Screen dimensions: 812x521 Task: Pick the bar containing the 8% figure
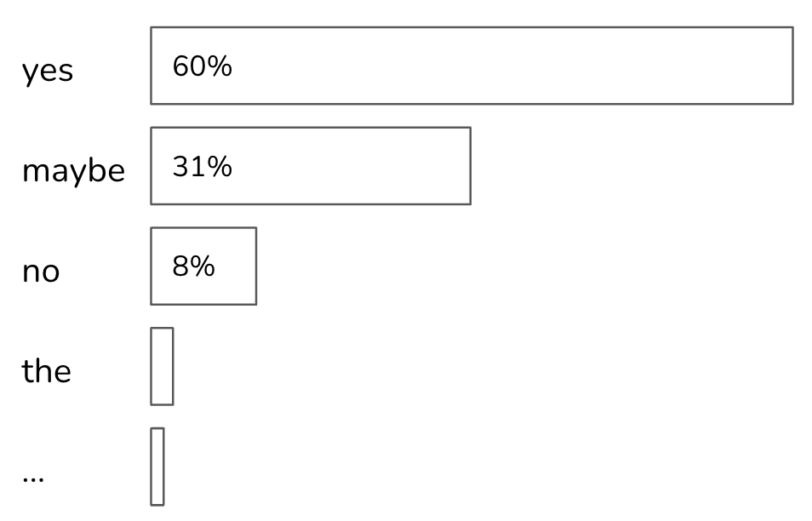point(203,266)
